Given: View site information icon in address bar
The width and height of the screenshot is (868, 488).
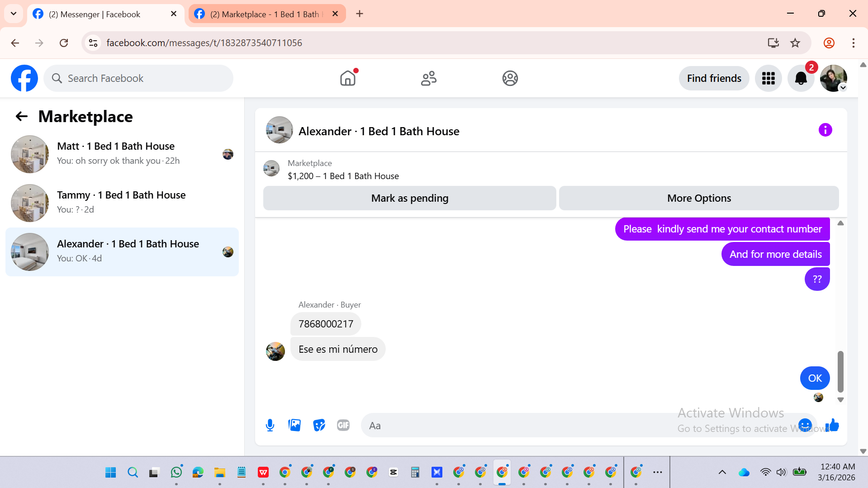Looking at the screenshot, I should (x=93, y=43).
